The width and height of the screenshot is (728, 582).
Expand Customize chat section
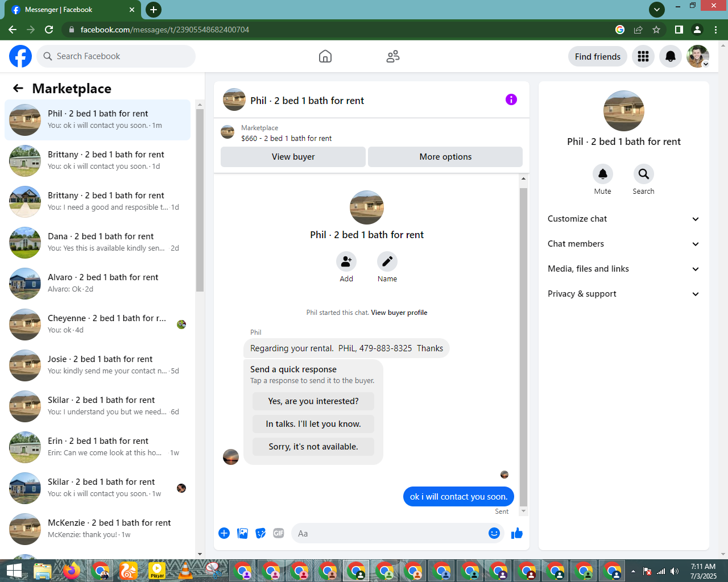click(x=624, y=219)
